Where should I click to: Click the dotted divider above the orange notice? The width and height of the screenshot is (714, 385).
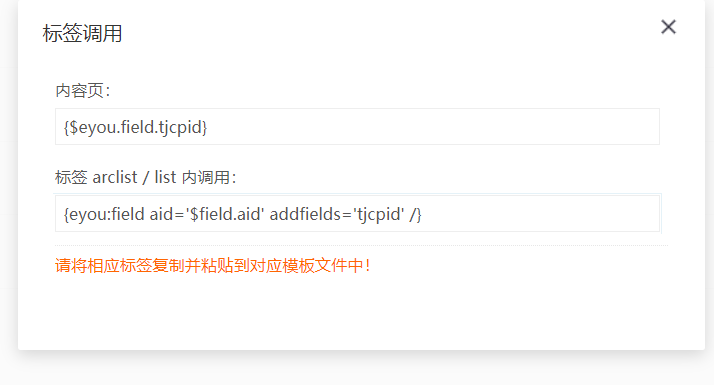tap(362, 245)
